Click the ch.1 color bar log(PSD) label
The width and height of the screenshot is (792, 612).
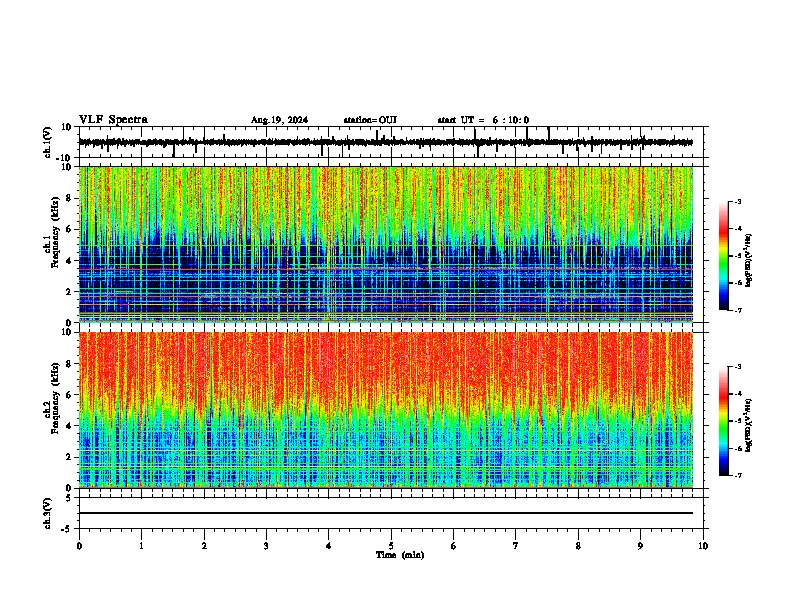click(748, 260)
